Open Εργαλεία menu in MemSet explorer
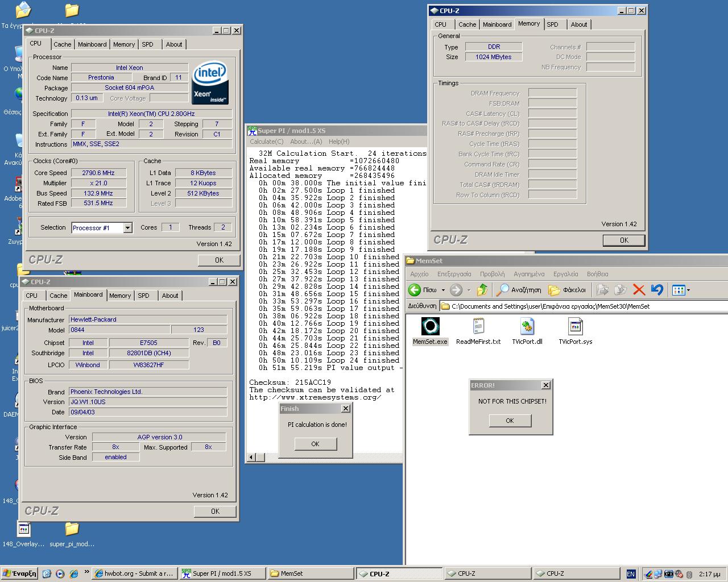Screen dimensions: 728x582 [565, 274]
